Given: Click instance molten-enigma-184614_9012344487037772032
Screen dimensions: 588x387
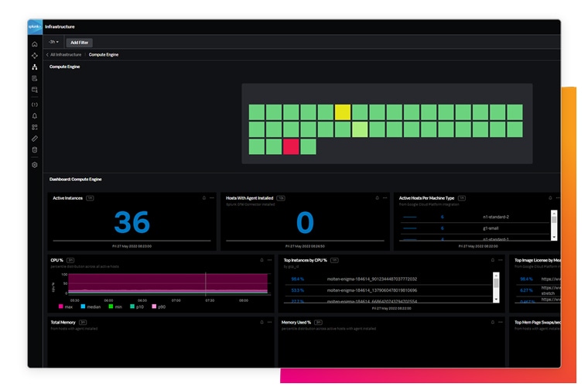Looking at the screenshot, I should pos(371,279).
